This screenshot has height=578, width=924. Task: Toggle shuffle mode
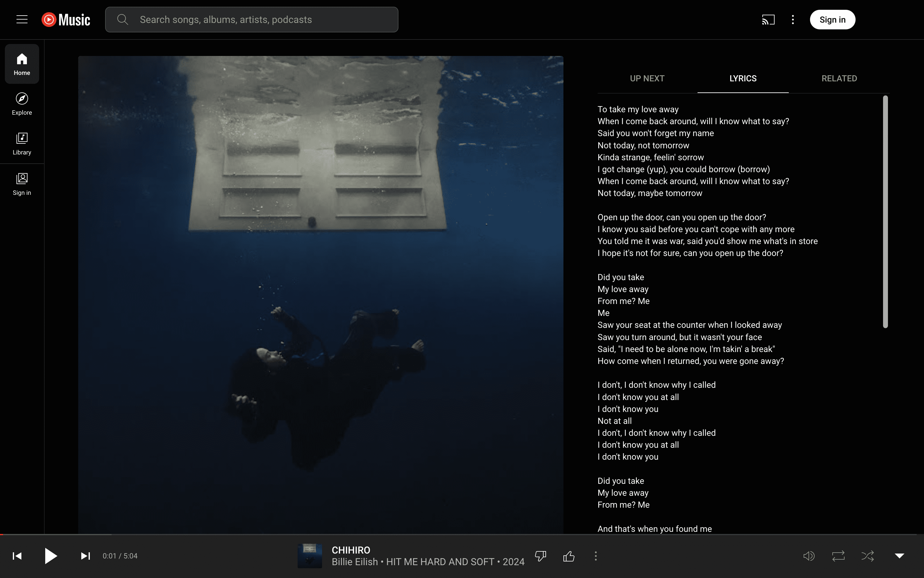click(867, 556)
